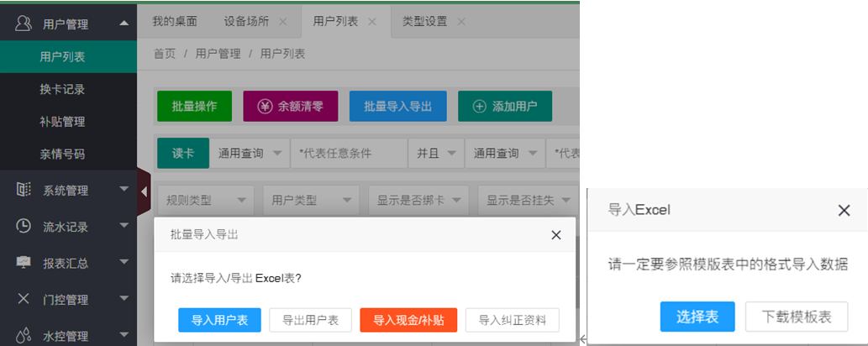Click the *代表任意条件 search input field
Screen dimensions: 868x346
[x=347, y=154]
